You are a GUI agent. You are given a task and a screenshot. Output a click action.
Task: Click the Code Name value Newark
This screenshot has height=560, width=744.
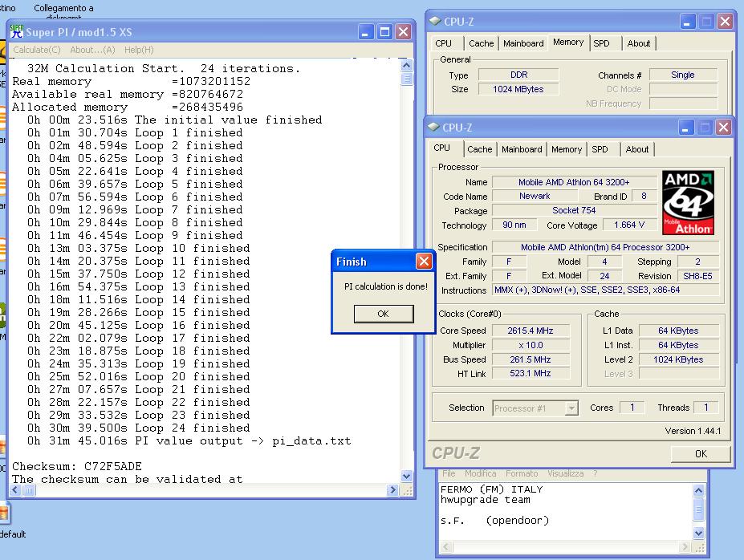[535, 196]
